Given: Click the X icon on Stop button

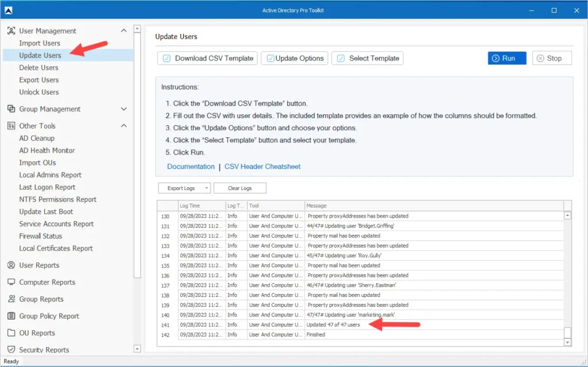Looking at the screenshot, I should (540, 58).
